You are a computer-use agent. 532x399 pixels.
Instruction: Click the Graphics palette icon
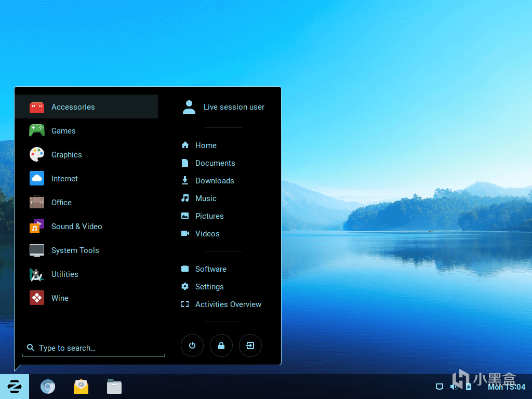[x=37, y=155]
